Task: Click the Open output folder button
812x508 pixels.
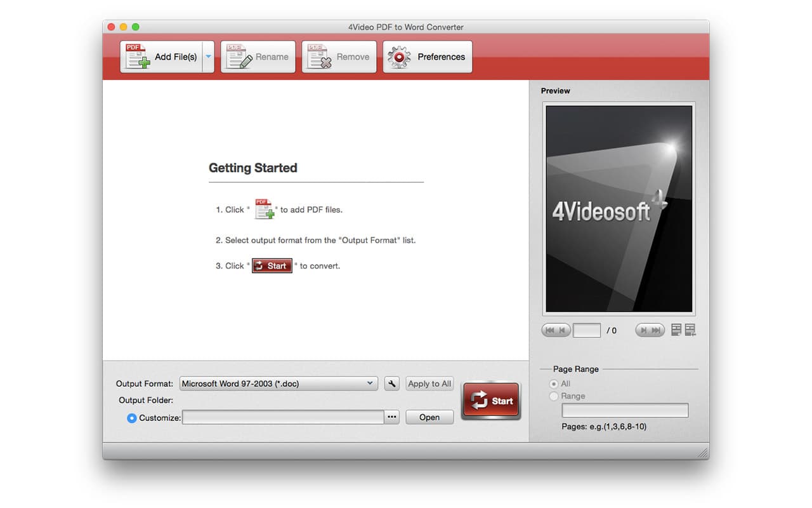Action: point(429,417)
